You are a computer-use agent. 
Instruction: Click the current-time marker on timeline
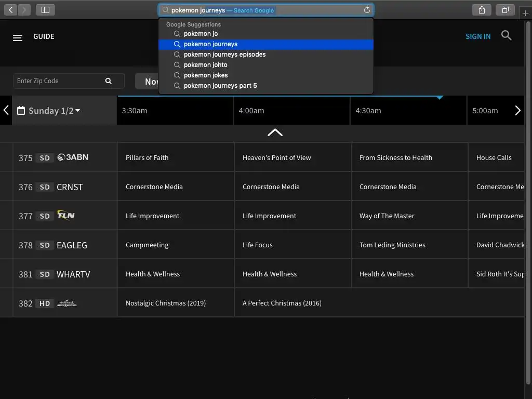point(440,98)
